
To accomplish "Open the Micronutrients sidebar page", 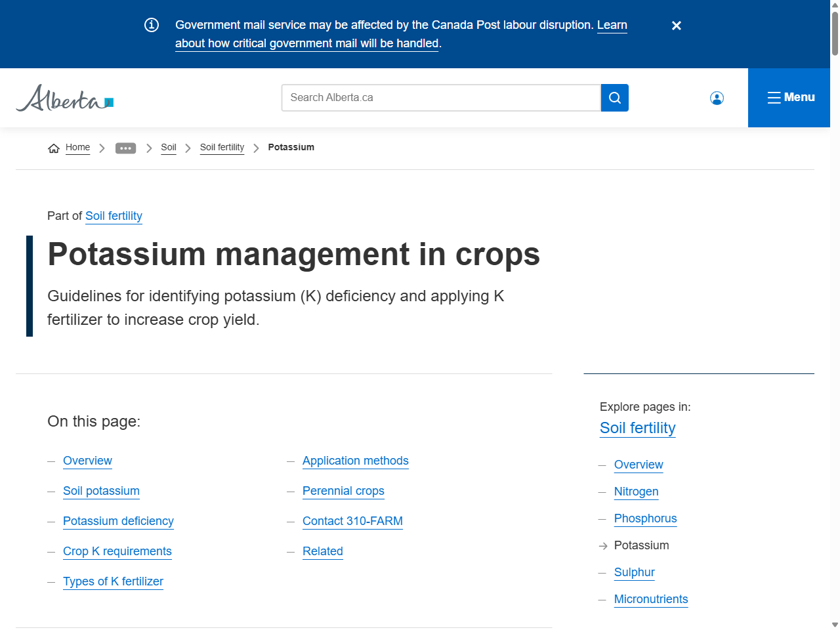I will tap(651, 599).
